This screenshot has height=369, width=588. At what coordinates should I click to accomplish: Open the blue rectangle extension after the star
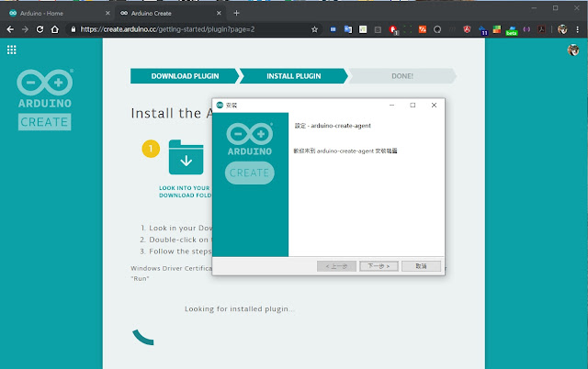[333, 29]
